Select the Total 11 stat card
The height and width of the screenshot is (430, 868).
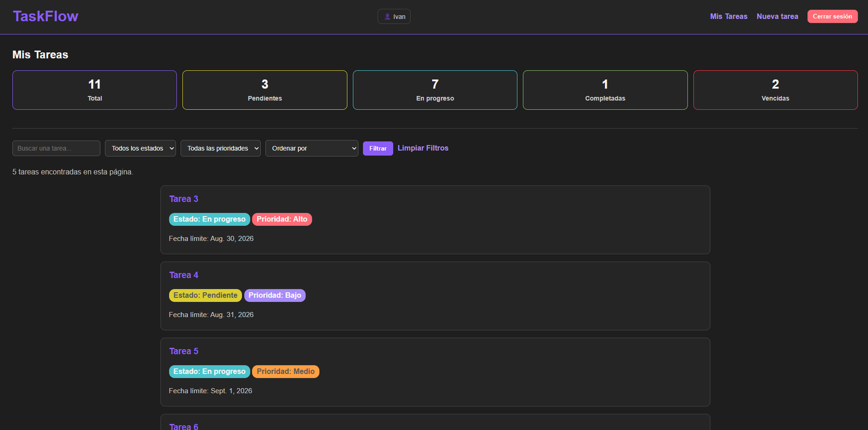click(x=94, y=90)
